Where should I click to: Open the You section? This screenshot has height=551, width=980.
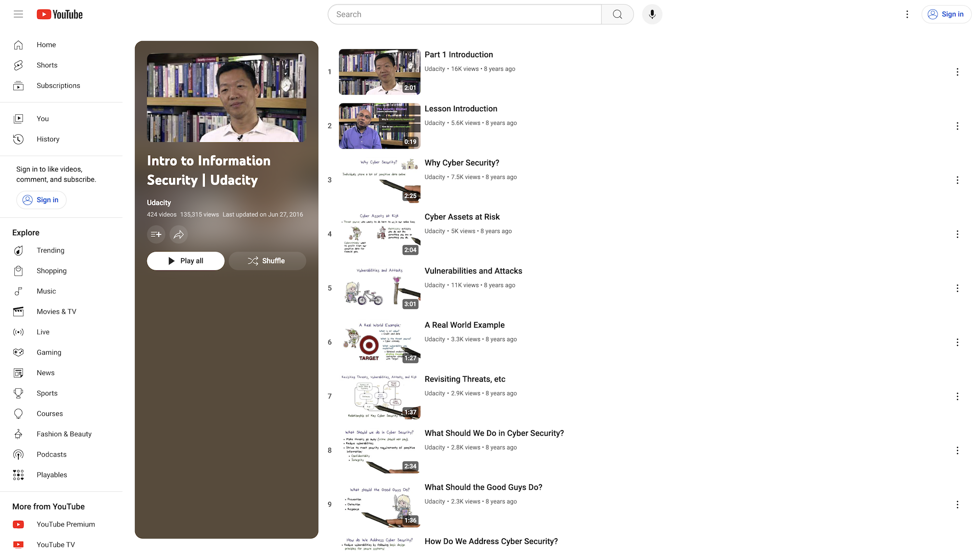pos(61,119)
